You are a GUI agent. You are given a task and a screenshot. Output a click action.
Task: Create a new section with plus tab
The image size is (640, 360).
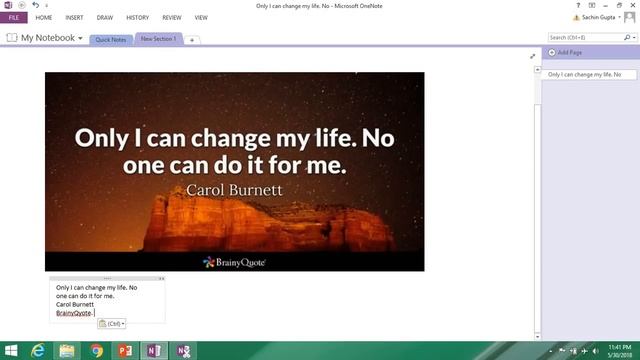(192, 40)
